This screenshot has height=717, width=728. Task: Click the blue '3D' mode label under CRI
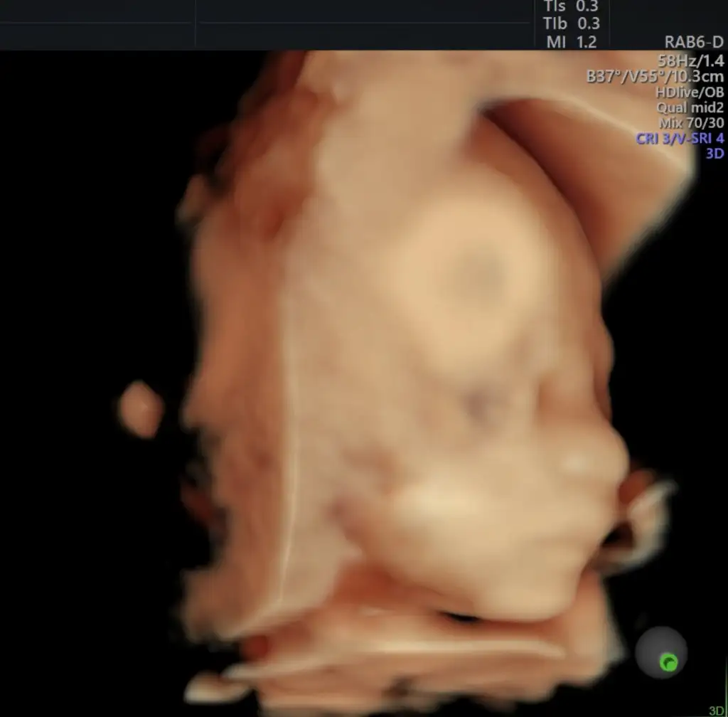[715, 154]
